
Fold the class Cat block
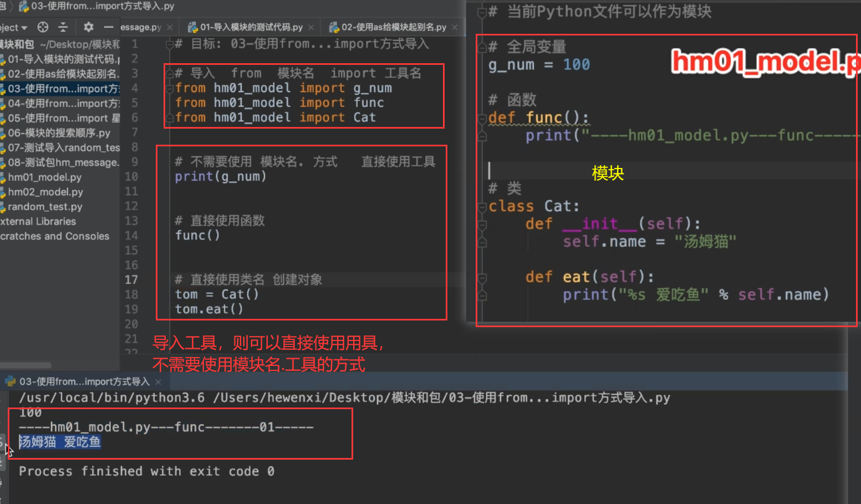[482, 207]
